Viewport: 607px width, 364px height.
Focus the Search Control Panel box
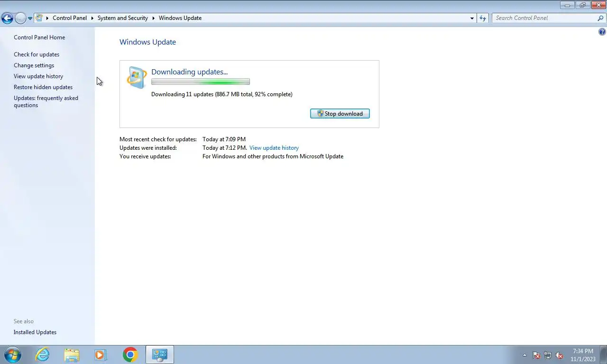coord(544,18)
